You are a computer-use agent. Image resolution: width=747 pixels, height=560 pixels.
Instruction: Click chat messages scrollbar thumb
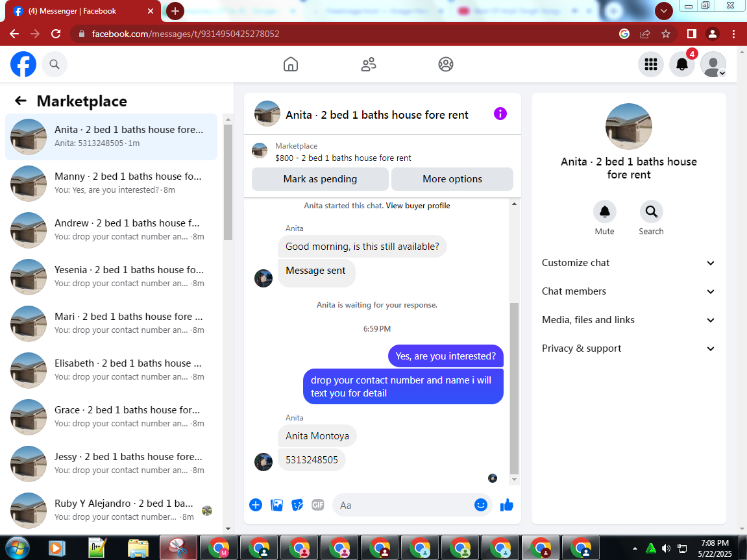(x=514, y=388)
